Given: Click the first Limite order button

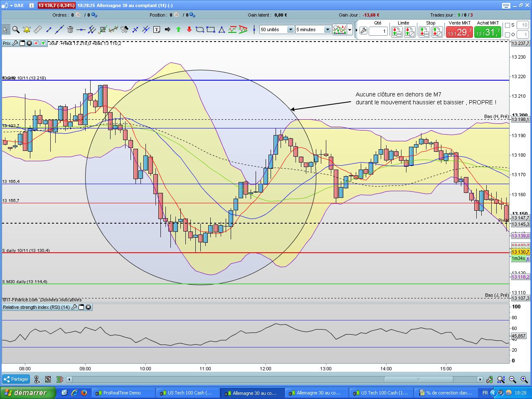Looking at the screenshot, I should click(x=397, y=32).
